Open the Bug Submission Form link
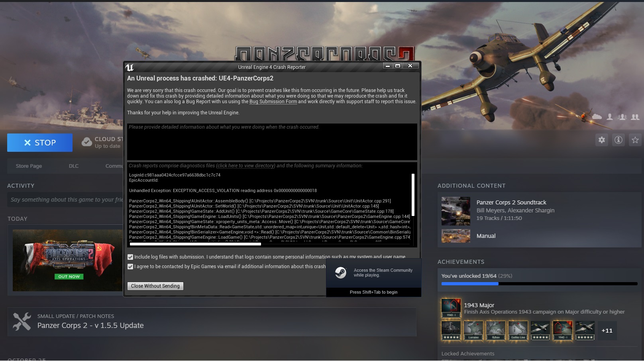 point(273,102)
